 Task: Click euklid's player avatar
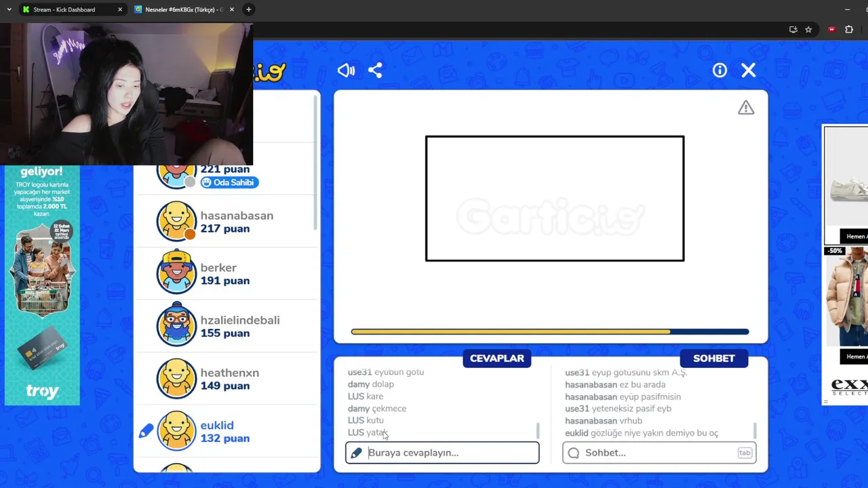[176, 431]
